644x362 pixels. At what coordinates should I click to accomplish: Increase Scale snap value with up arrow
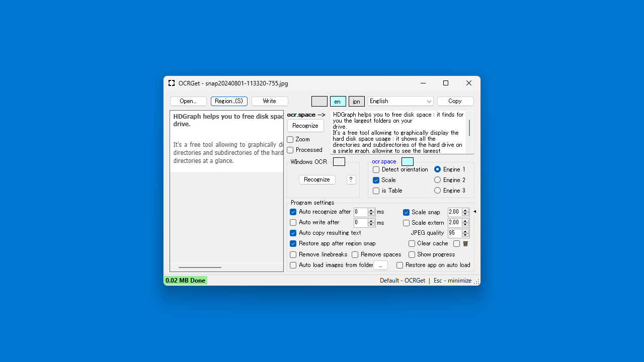point(466,210)
